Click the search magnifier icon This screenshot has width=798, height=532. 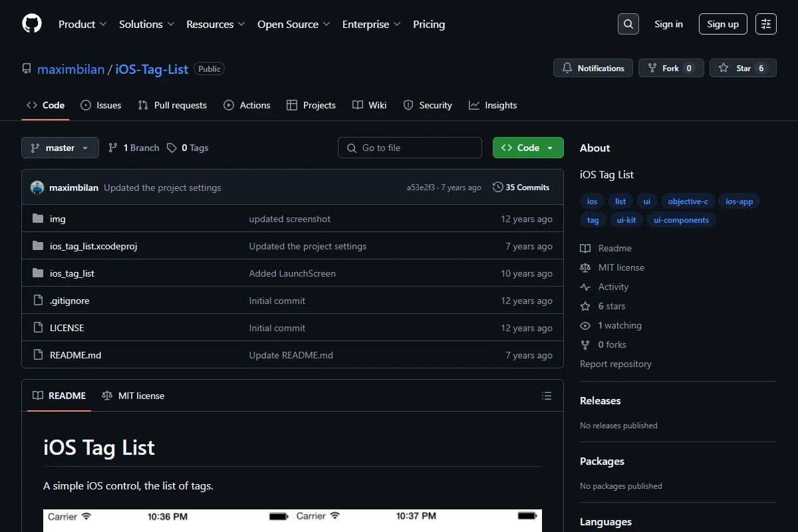628,24
